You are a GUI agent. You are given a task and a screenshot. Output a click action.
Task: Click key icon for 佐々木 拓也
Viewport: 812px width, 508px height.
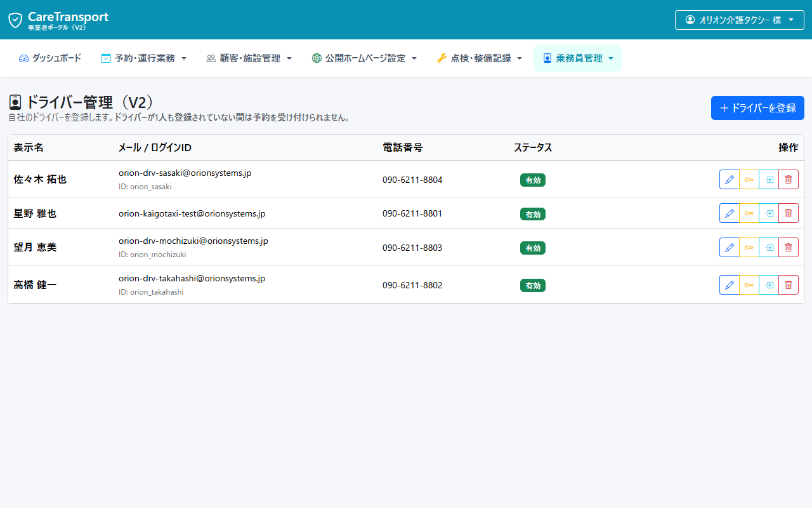(749, 180)
